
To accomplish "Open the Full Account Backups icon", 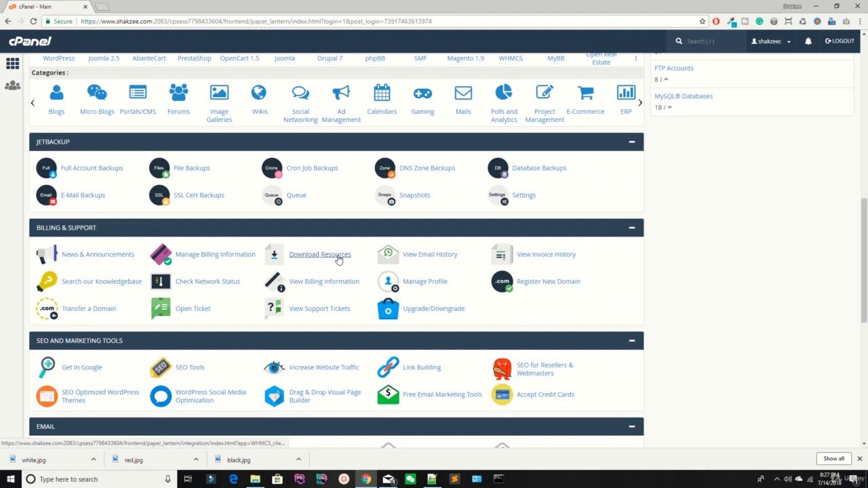I will point(47,168).
